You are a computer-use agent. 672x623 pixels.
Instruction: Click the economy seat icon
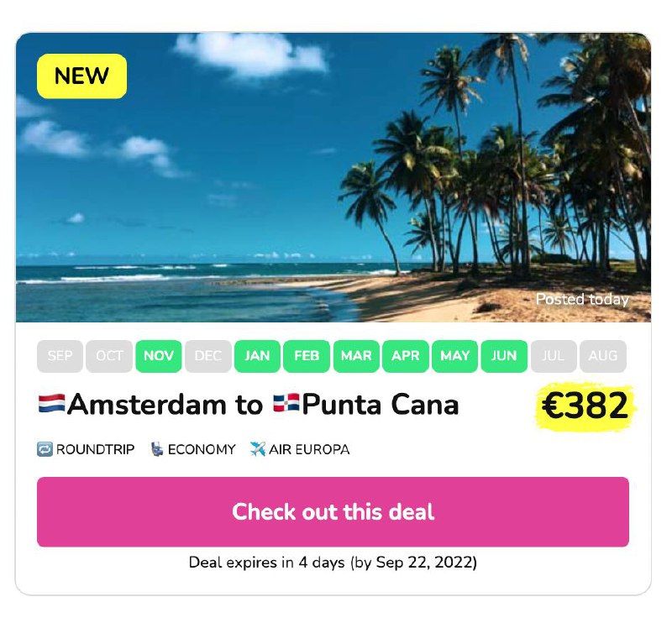point(156,449)
